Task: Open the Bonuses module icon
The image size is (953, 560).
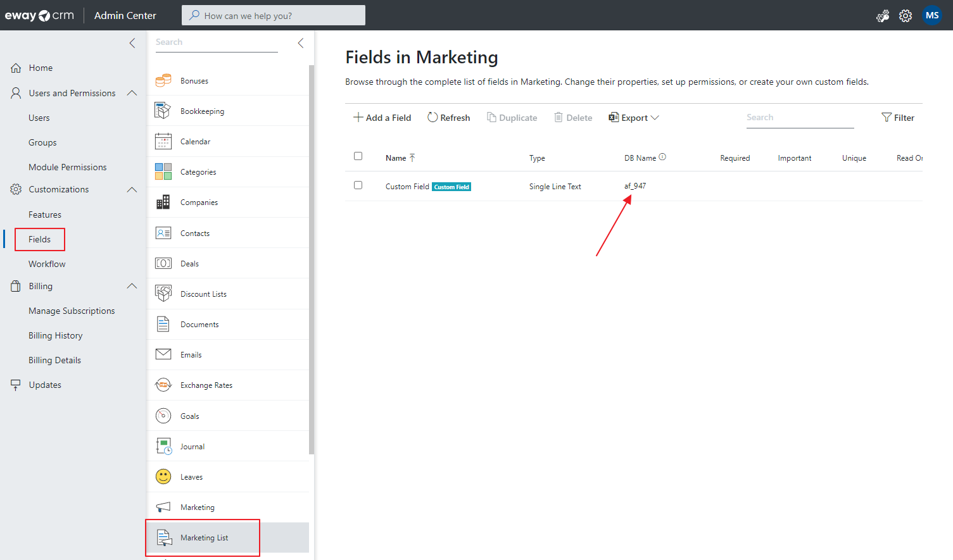Action: click(x=163, y=80)
